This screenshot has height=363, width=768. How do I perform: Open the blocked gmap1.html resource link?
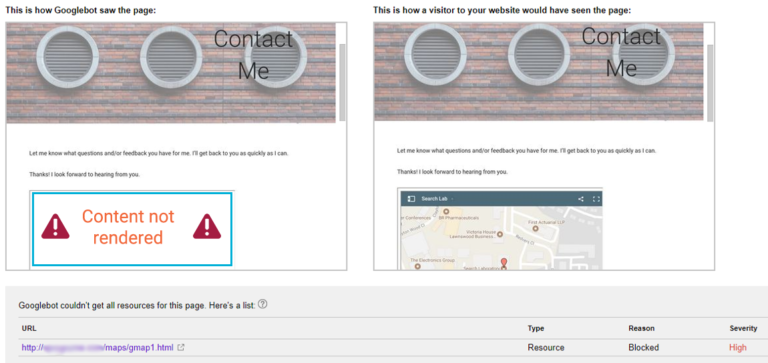pos(97,348)
